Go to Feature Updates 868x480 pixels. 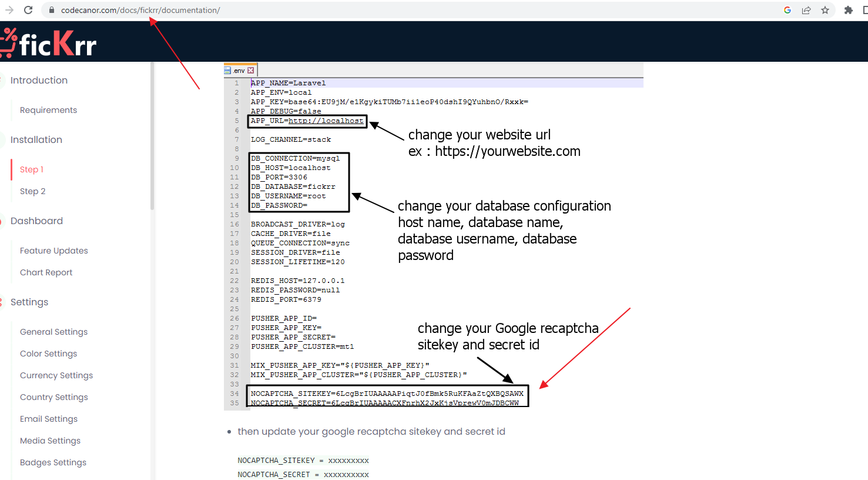click(x=54, y=251)
